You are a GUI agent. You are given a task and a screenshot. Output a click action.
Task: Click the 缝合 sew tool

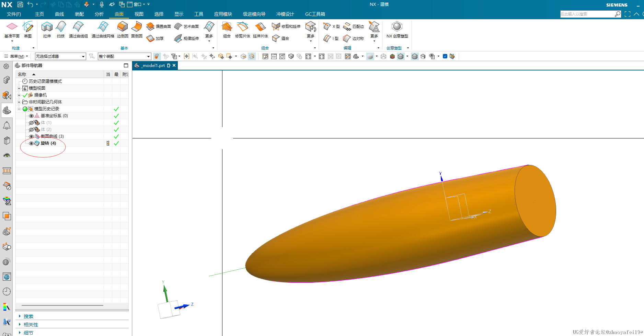pos(280,38)
